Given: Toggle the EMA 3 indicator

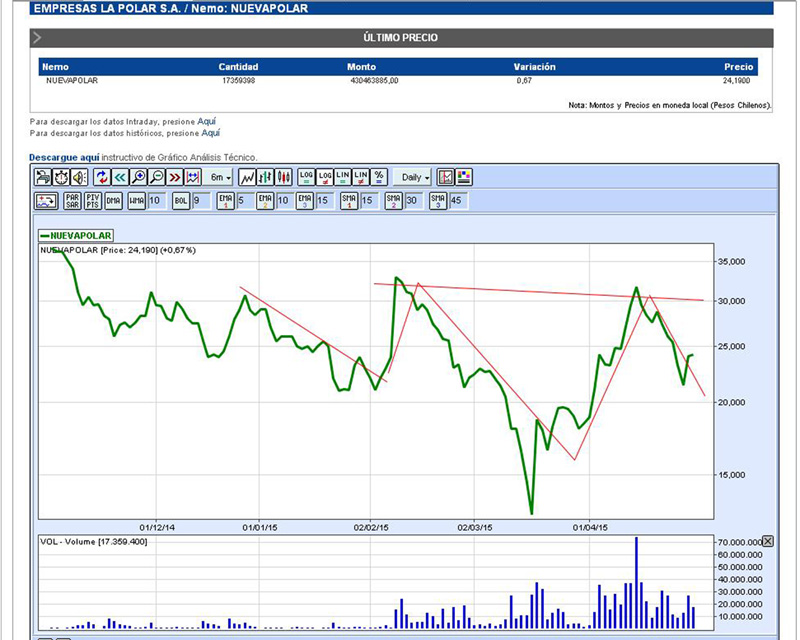Looking at the screenshot, I should pyautogui.click(x=305, y=201).
